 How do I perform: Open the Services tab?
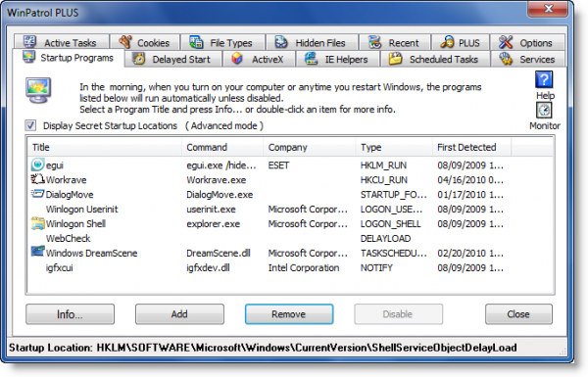(x=527, y=59)
